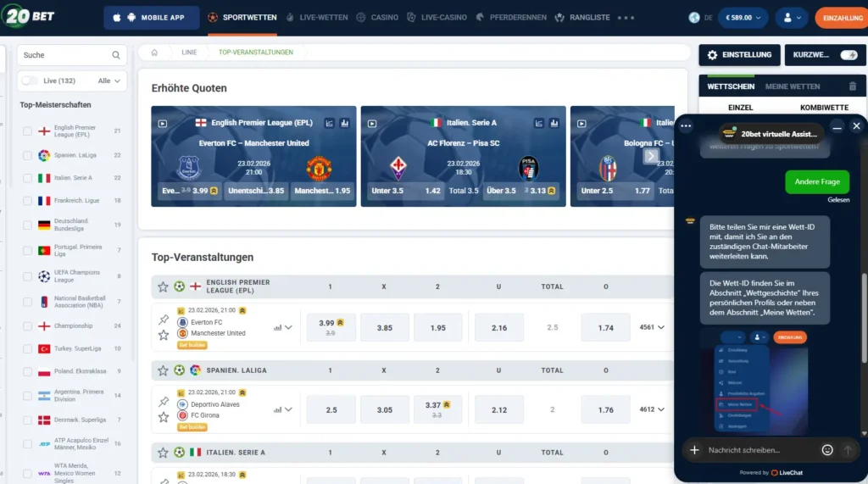The width and height of the screenshot is (868, 484).
Task: Open the Alle filter dropdown
Action: click(109, 81)
